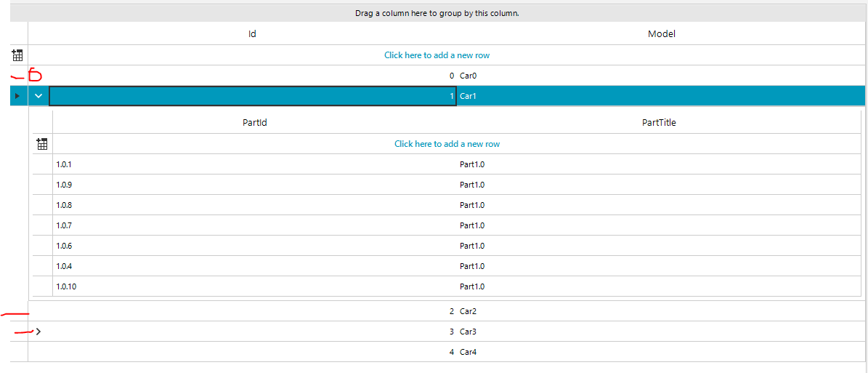Screen dimensions: 868x373
Task: Click the Id column header
Action: [x=252, y=34]
